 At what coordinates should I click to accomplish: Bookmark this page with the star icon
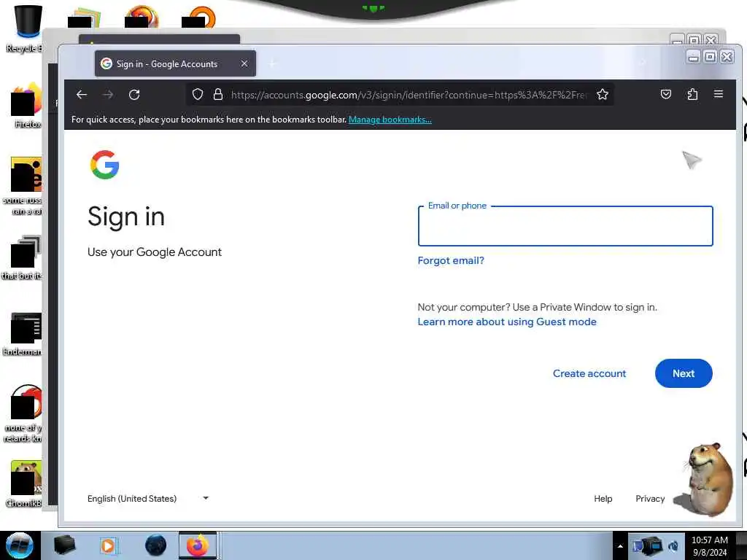click(602, 94)
